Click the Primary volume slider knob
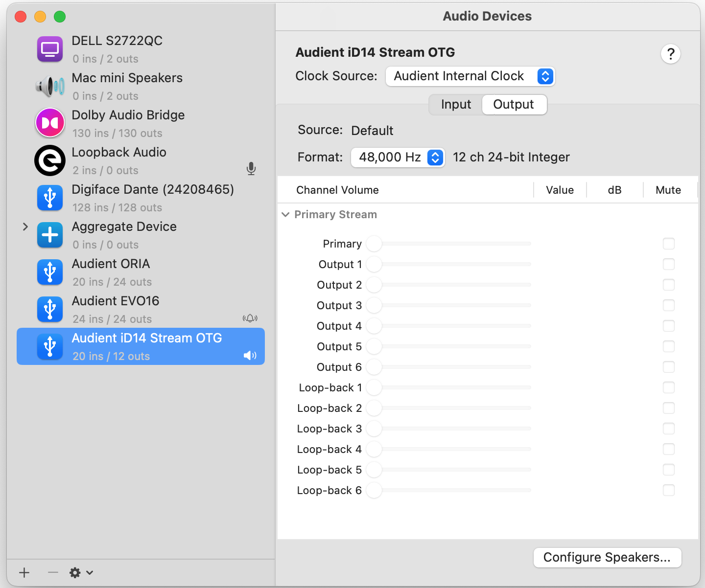The width and height of the screenshot is (705, 588). pyautogui.click(x=374, y=244)
